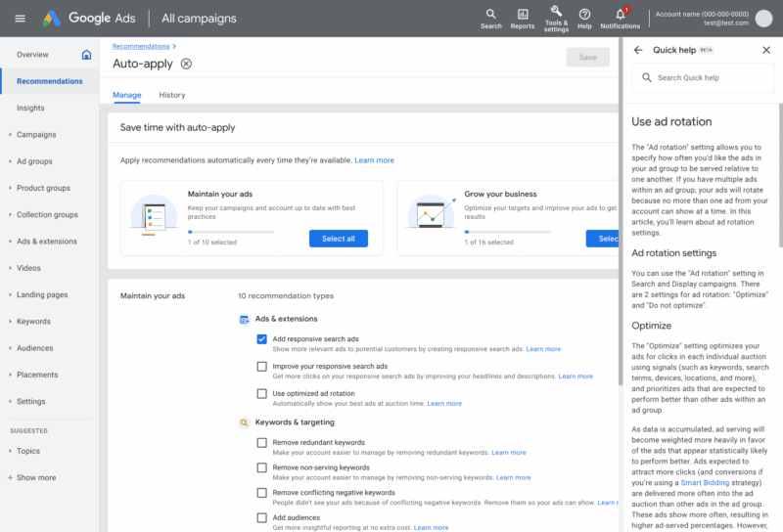Open the Reports icon
The width and height of the screenshot is (783, 532).
(x=523, y=14)
